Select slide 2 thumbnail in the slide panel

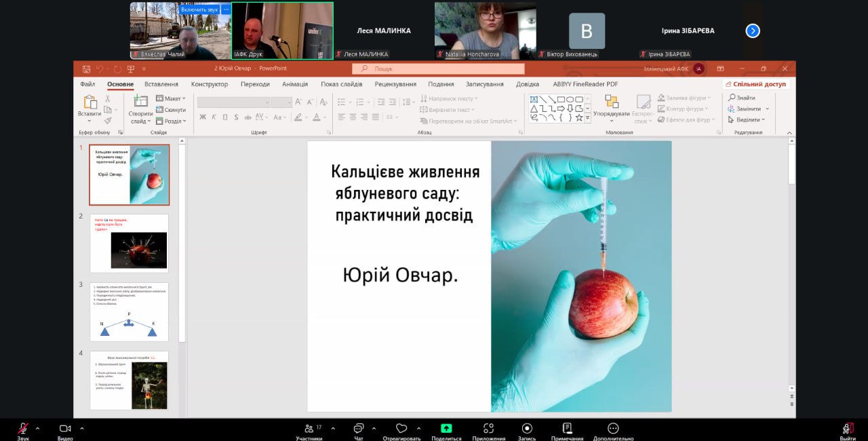[x=130, y=243]
